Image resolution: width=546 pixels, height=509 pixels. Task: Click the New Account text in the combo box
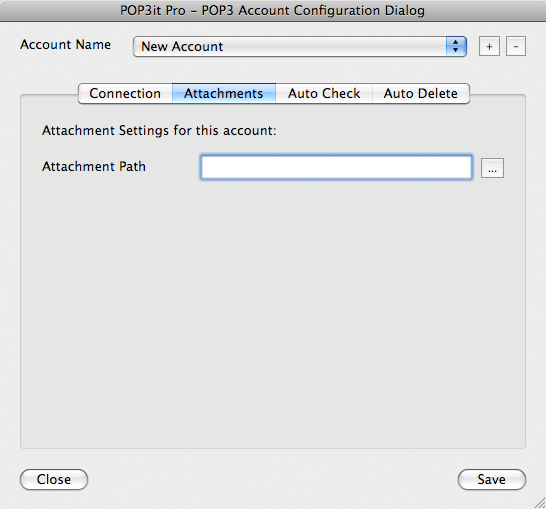[182, 46]
